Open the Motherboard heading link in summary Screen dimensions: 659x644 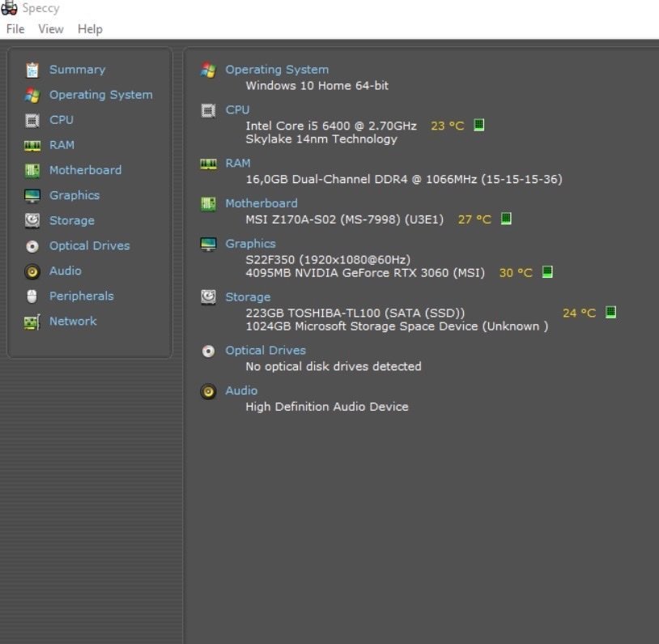pos(261,203)
